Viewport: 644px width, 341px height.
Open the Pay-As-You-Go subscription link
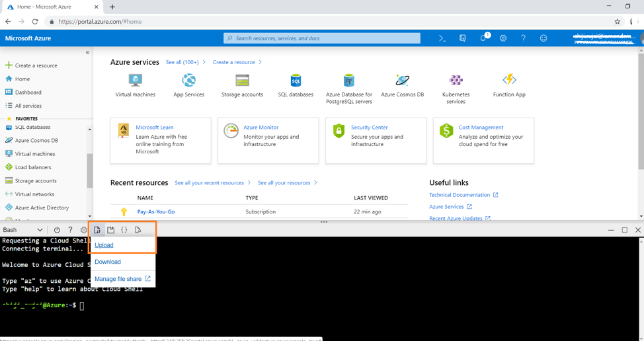pyautogui.click(x=156, y=212)
